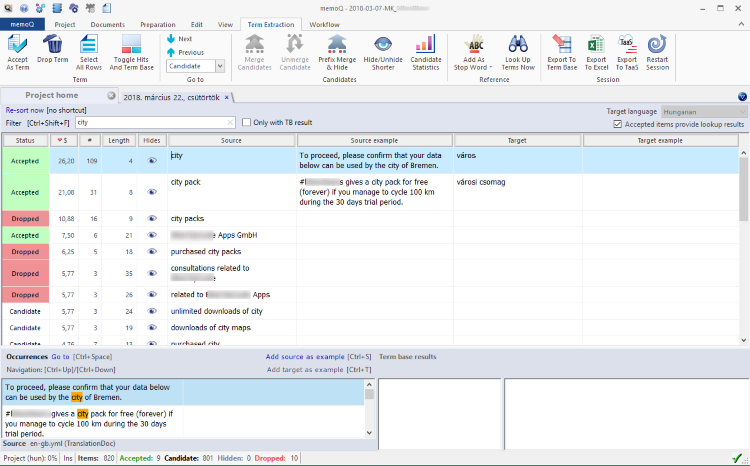Image resolution: width=750 pixels, height=466 pixels.
Task: Click Toggle Hits And Term Base icon
Action: [x=131, y=44]
